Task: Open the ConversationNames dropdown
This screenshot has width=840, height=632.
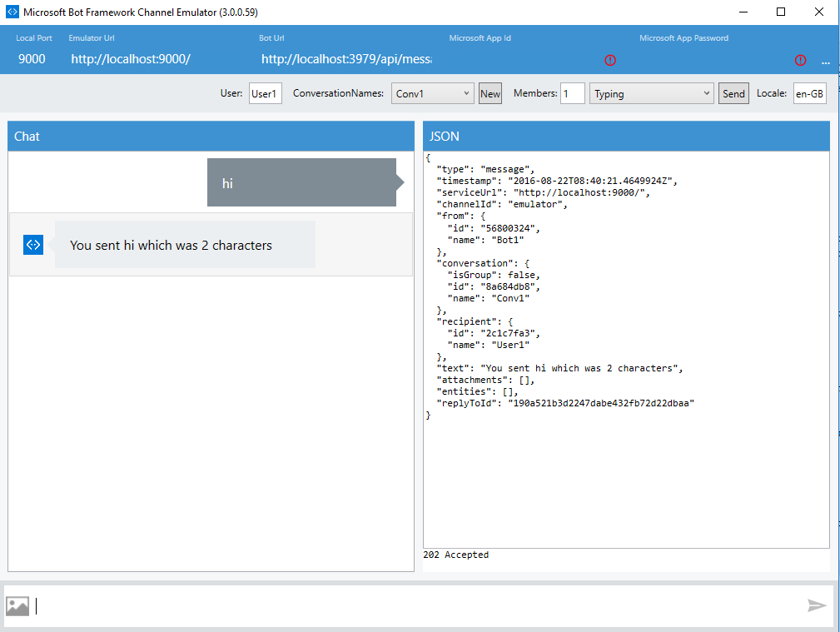Action: pyautogui.click(x=432, y=93)
